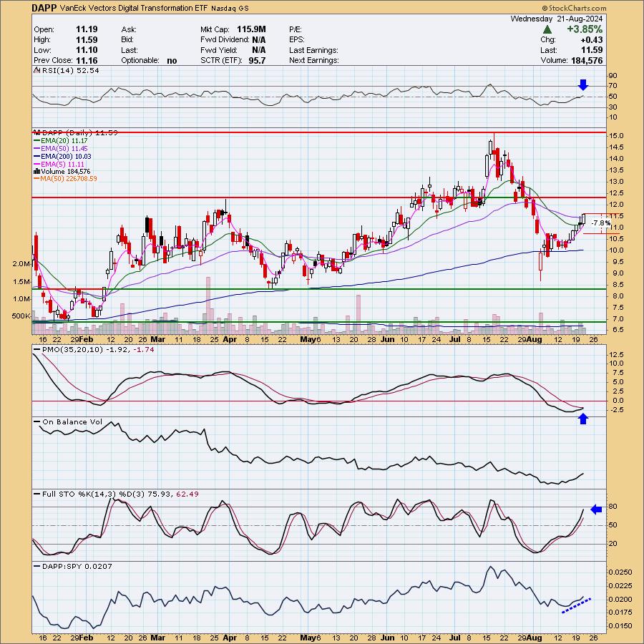Click the Next Earnings label
Screen dimensions: 644x644
(x=314, y=60)
